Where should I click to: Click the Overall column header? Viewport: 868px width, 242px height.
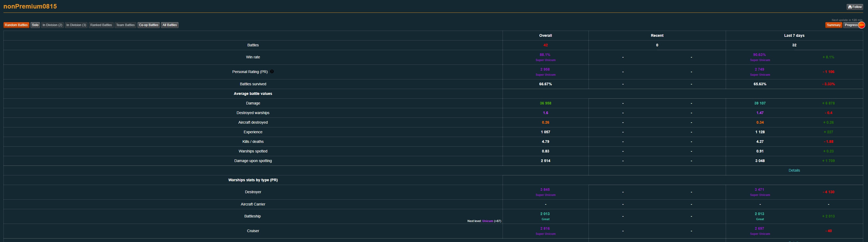[x=546, y=35]
